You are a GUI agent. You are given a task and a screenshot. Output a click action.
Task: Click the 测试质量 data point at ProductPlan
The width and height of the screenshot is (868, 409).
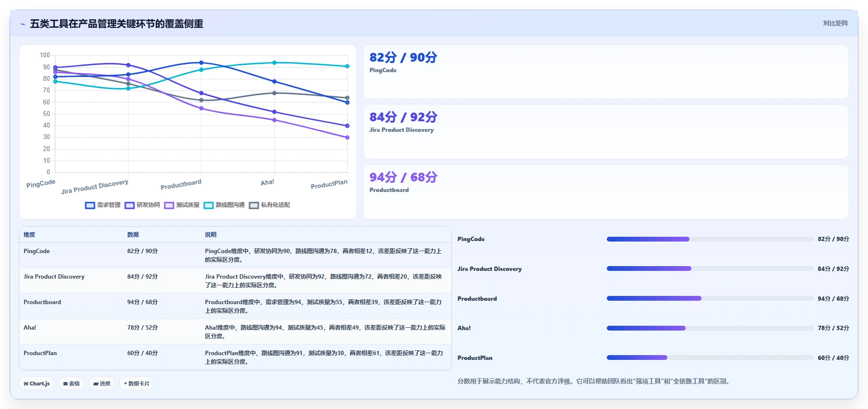pyautogui.click(x=347, y=138)
